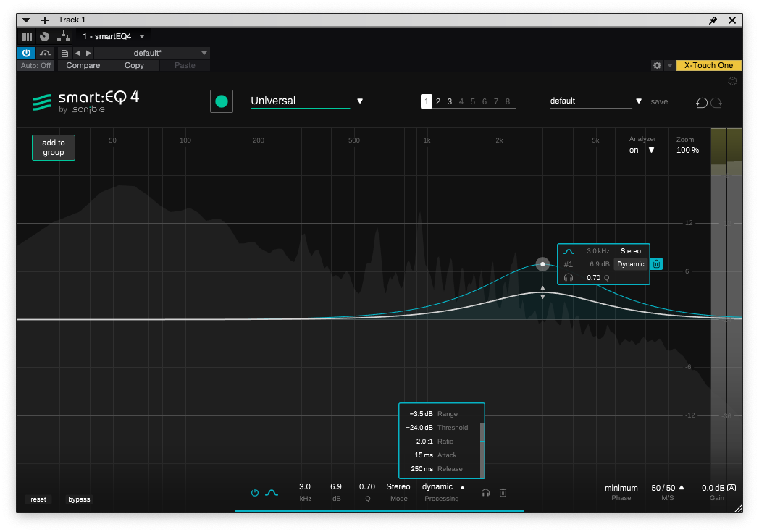The image size is (759, 532).
Task: Delete band #1 using teal trash icon
Action: 656,264
